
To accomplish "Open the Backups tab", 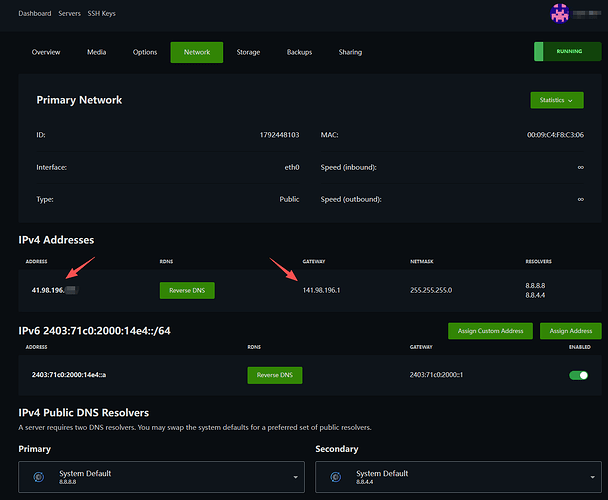I will (x=299, y=52).
